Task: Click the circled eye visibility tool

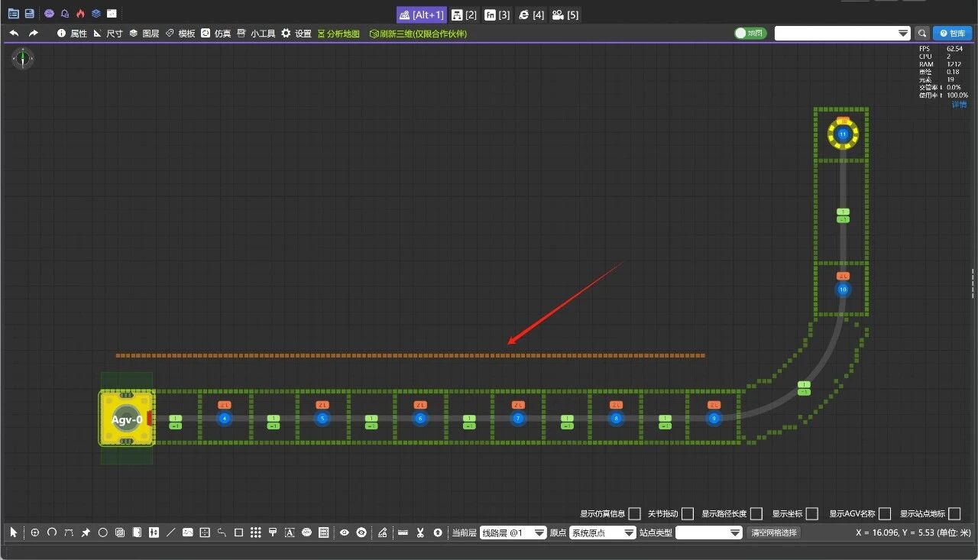Action: [x=361, y=532]
